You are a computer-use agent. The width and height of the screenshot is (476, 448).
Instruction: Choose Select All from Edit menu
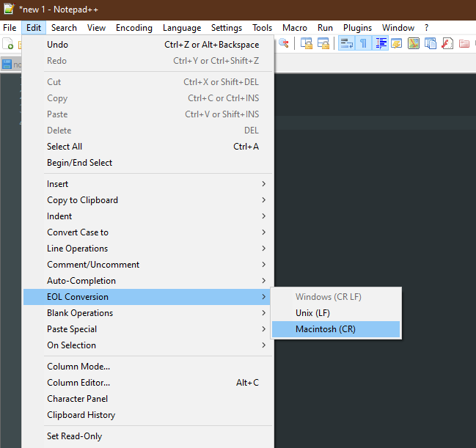coord(148,147)
